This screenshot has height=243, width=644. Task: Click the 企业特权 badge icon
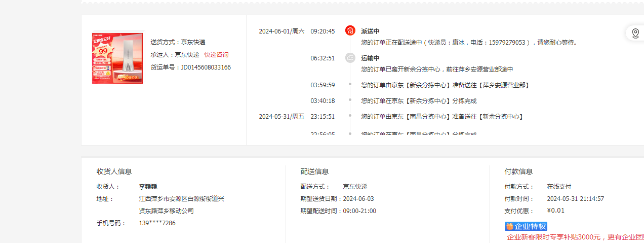tap(526, 226)
